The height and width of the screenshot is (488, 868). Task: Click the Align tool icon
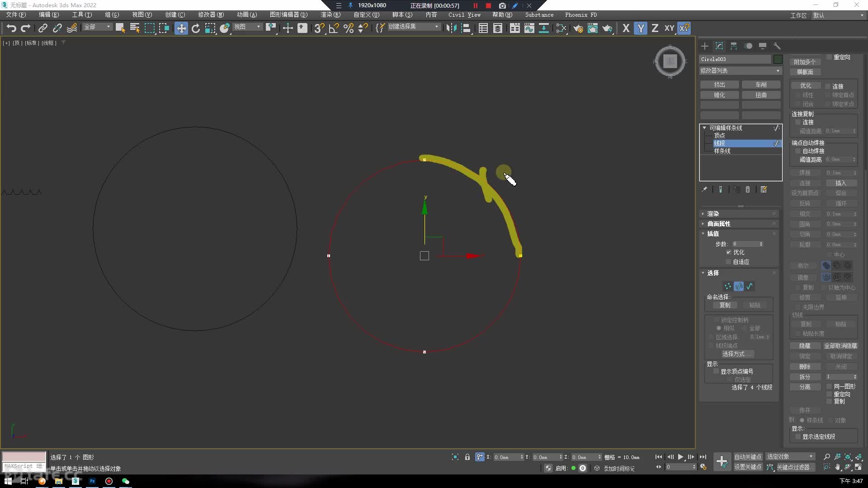[466, 28]
